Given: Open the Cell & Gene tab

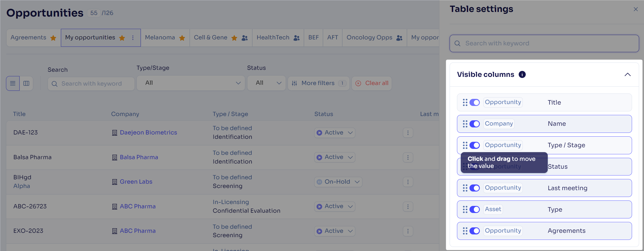Looking at the screenshot, I should (221, 38).
